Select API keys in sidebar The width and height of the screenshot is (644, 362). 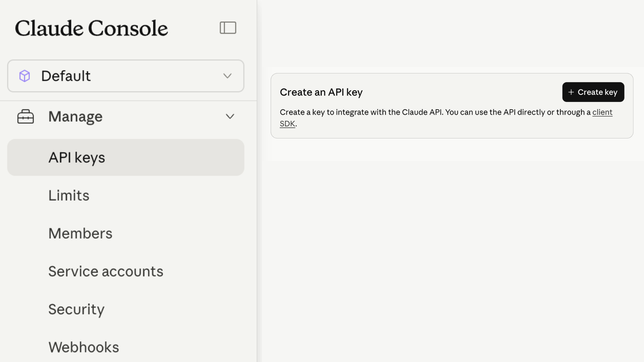126,158
